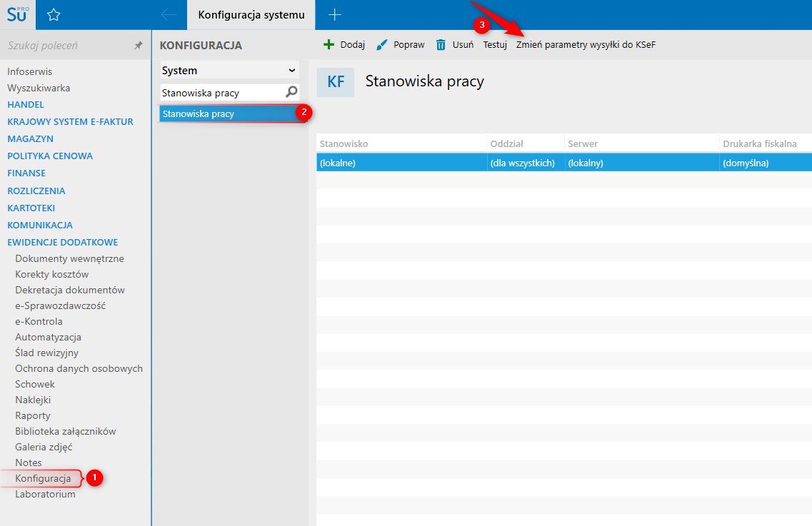
Task: Click the (dla wszystkich) cell
Action: 526,163
